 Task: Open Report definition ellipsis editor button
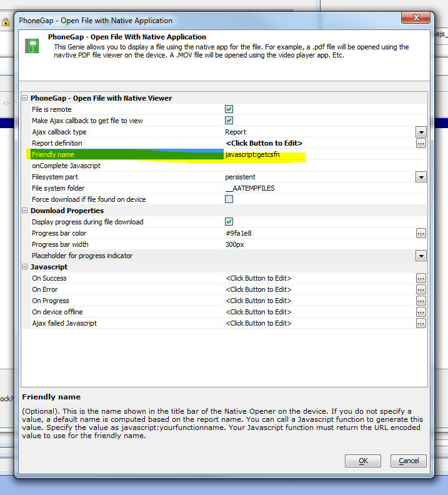coord(421,143)
